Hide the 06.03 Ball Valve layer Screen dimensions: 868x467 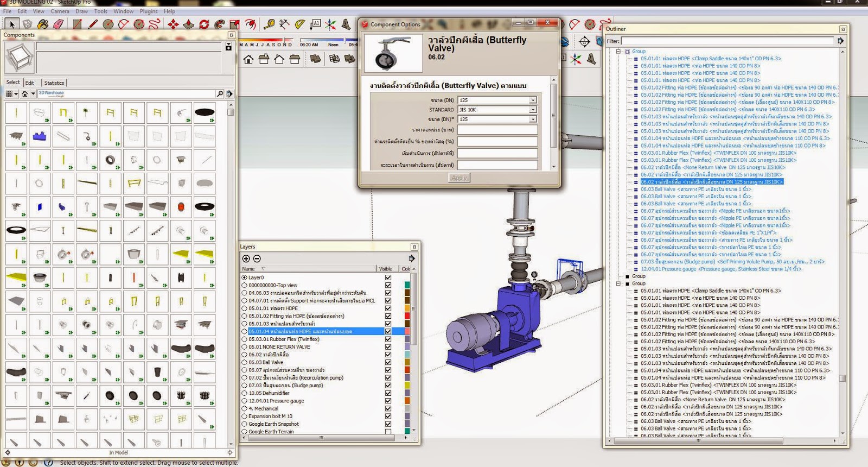388,362
